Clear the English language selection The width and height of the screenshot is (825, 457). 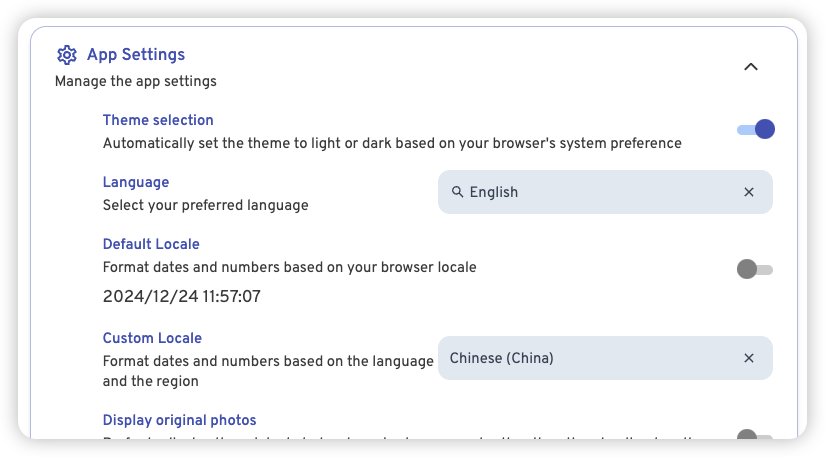tap(749, 192)
